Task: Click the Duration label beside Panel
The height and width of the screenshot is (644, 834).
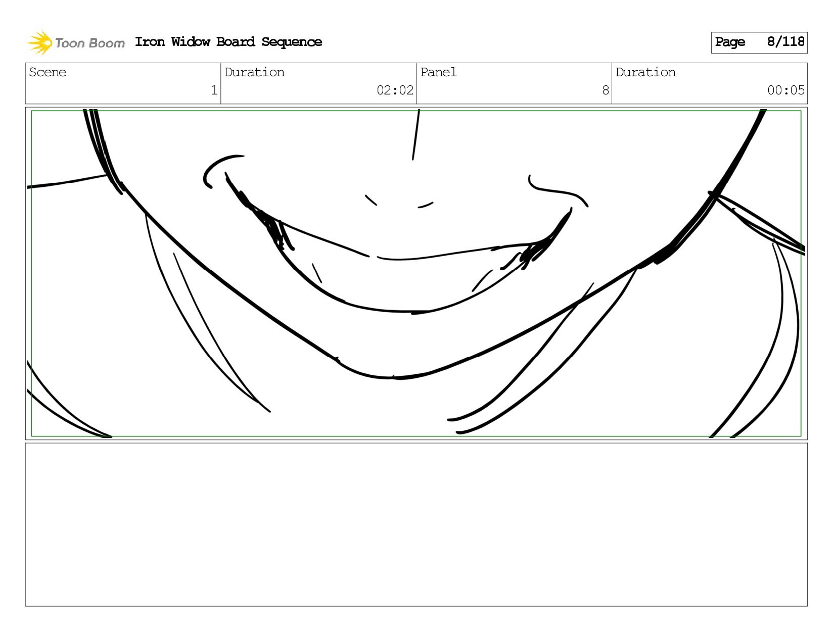Action: pos(645,72)
